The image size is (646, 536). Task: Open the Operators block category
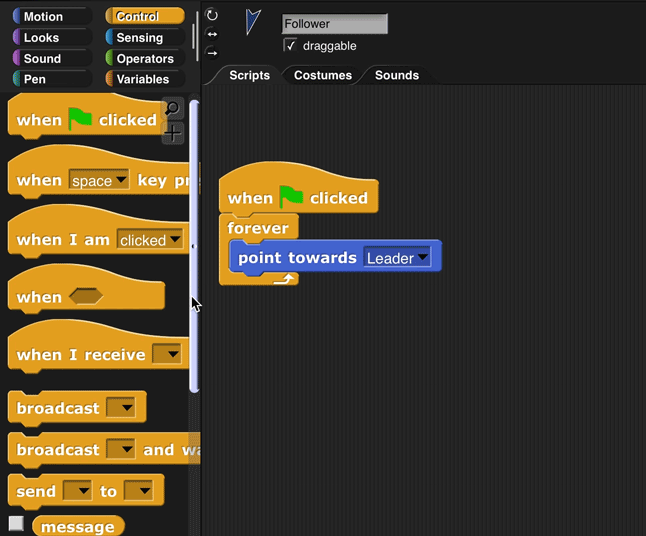[145, 59]
